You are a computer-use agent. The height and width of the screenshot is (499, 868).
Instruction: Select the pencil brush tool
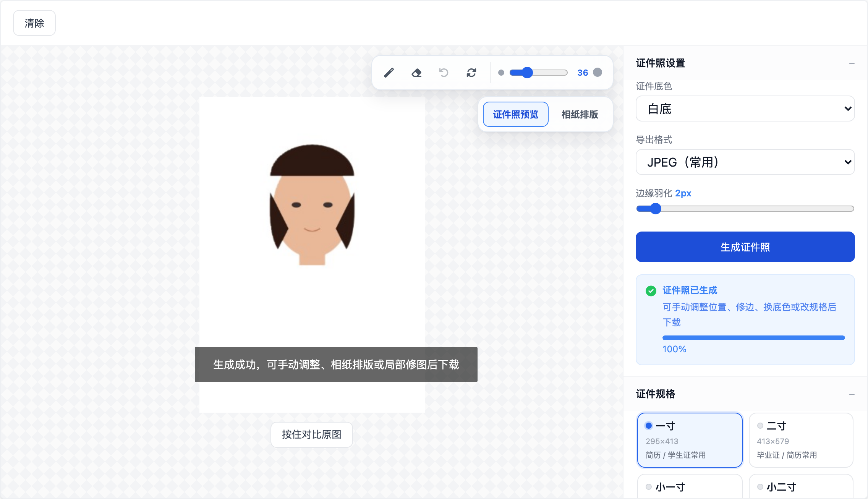[389, 73]
